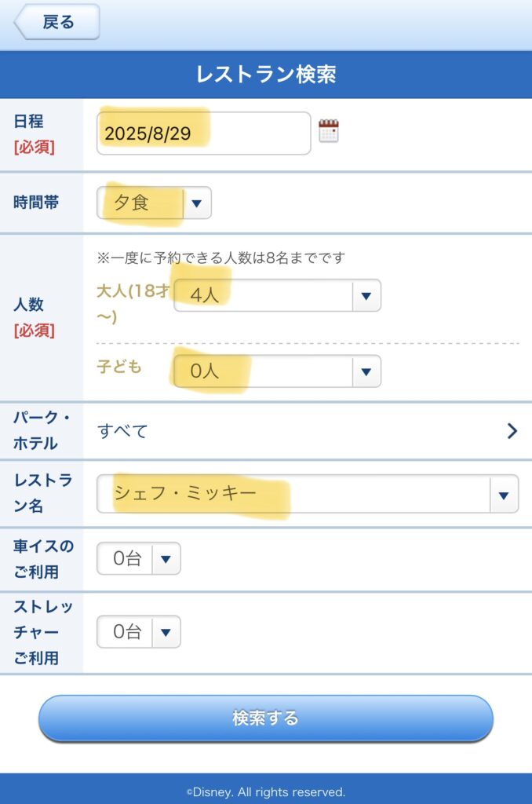This screenshot has width=532, height=804.
Task: Click the chevron beside すべて
Action: [512, 431]
